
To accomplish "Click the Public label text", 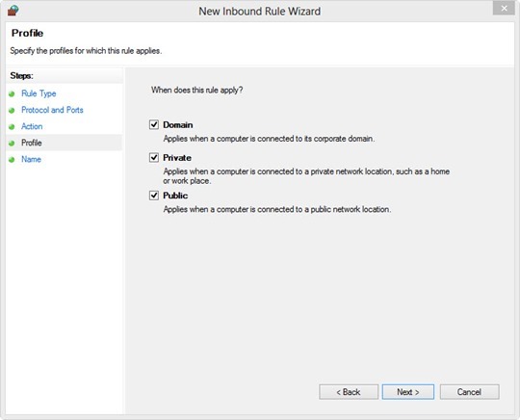I will tap(175, 196).
